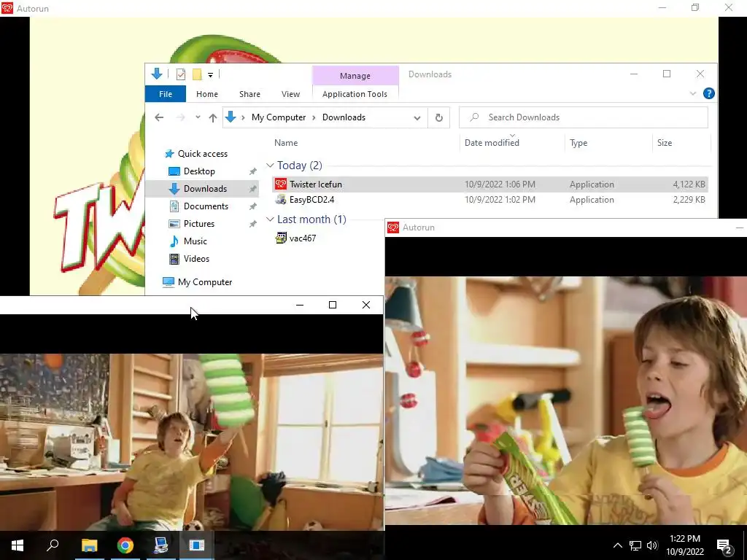Open Documents in navigation pane

click(206, 206)
